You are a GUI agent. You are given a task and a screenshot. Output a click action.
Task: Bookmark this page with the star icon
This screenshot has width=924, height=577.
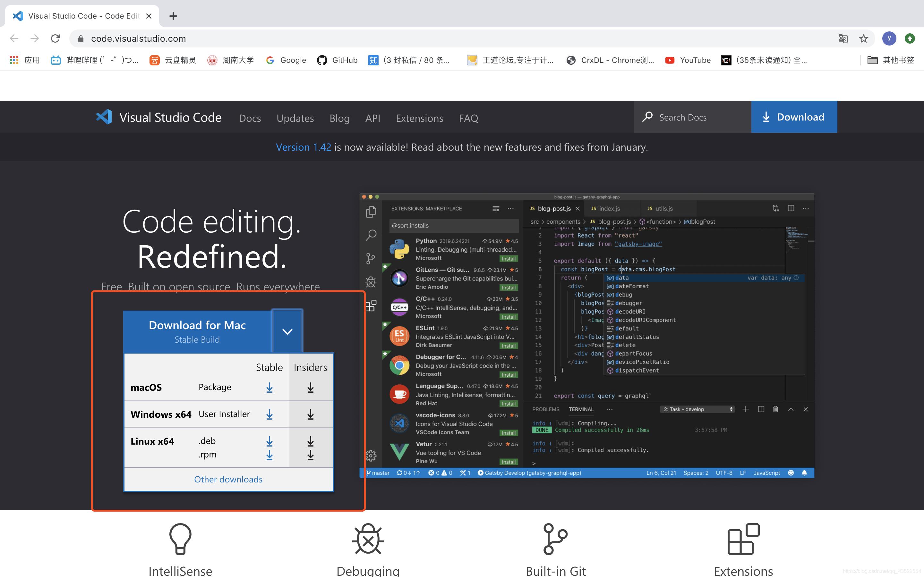(x=863, y=38)
